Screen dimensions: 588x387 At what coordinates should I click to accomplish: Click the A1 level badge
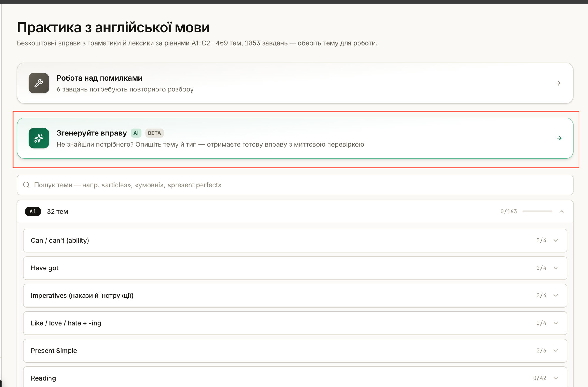[33, 212]
